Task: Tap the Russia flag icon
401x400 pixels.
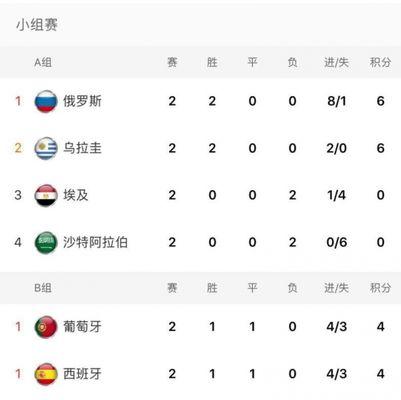Action: [46, 101]
